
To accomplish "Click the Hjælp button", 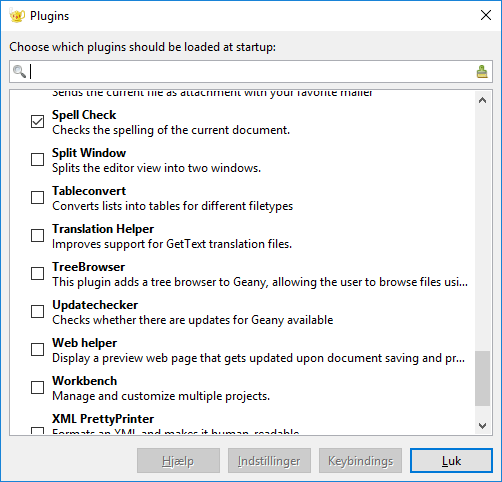I will (x=178, y=461).
